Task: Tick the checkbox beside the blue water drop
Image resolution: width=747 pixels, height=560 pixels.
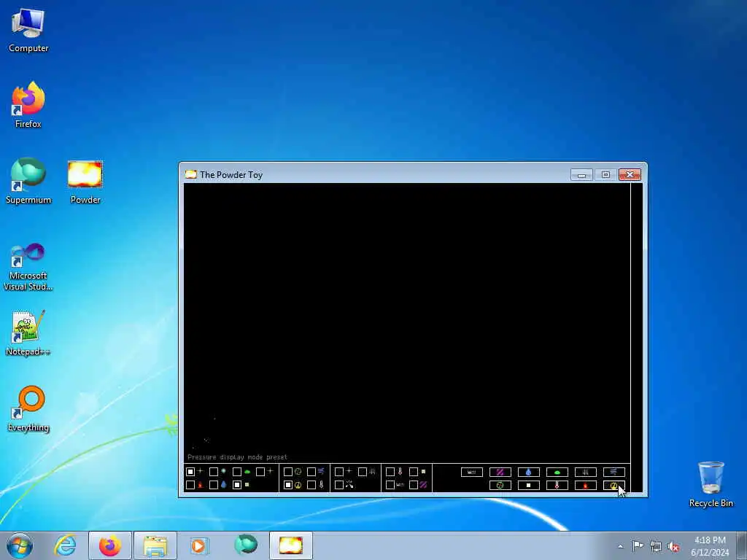Action: 214,485
